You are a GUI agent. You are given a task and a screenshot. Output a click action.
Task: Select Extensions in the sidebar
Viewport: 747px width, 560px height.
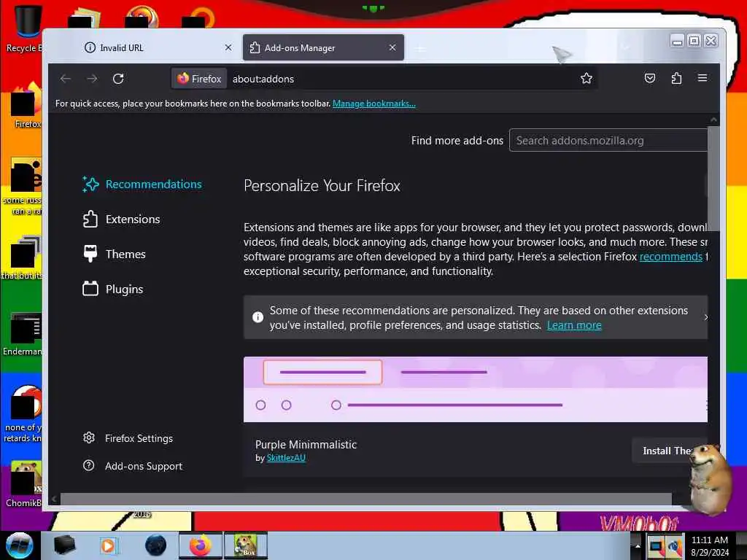[121, 219]
